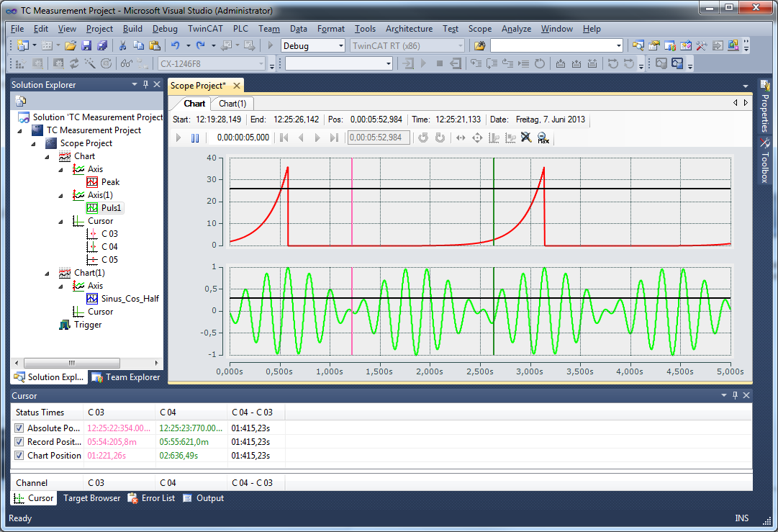Toggle the Absolute Position checkbox
This screenshot has width=778, height=532.
[x=19, y=428]
